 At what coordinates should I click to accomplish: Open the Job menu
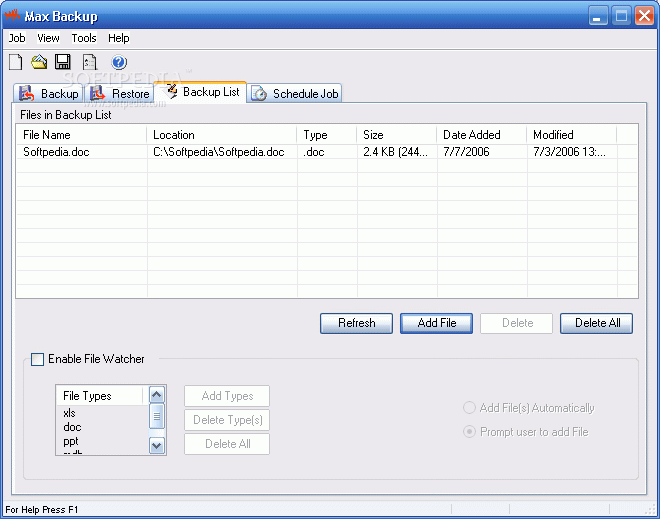[x=17, y=38]
